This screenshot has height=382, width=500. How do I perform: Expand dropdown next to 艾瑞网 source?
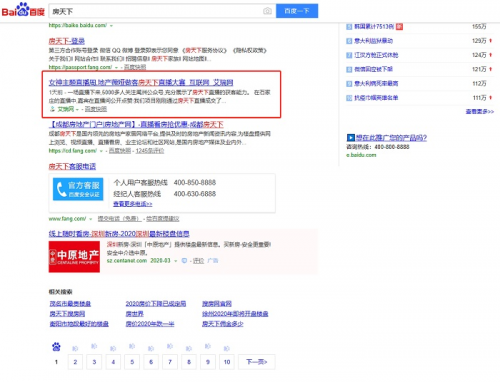coord(77,109)
